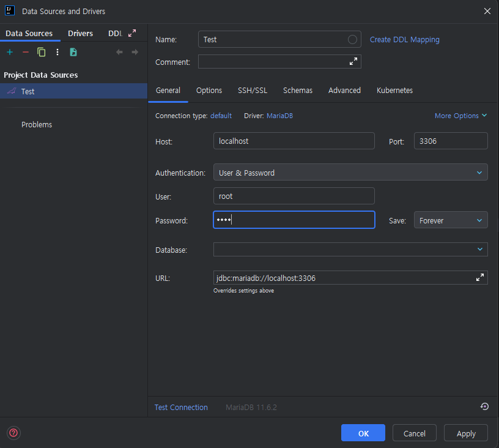Switch to the Drivers tab
Image resolution: width=499 pixels, height=448 pixels.
(x=80, y=34)
